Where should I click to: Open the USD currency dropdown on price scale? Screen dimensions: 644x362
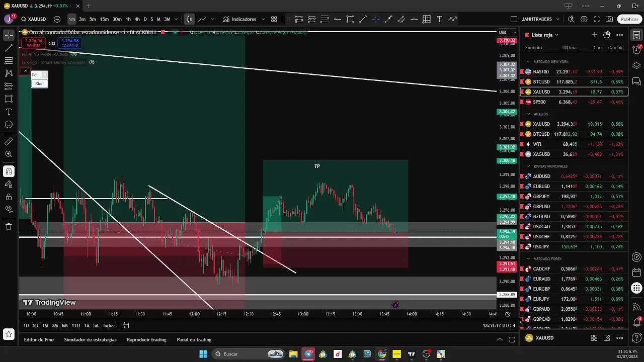507,33
